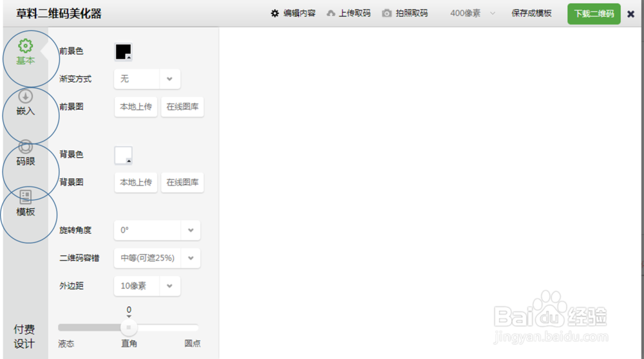This screenshot has height=359, width=644.
Task: Expand the 旋转角度 dropdown
Action: (x=157, y=230)
